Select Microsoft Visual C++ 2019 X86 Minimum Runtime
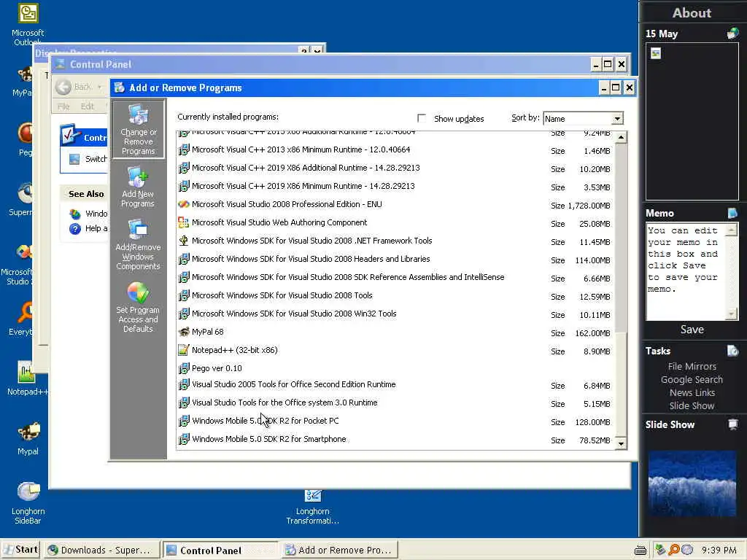Viewport: 747px width, 560px height. pos(395,186)
